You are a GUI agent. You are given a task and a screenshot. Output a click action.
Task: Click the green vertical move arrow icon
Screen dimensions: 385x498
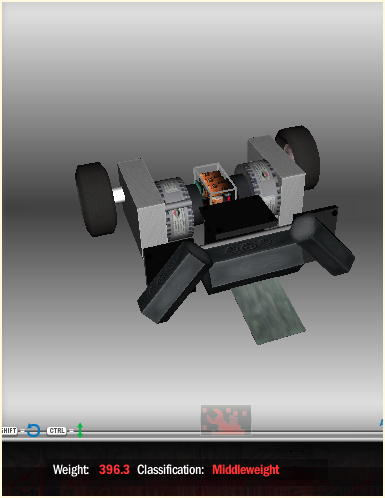point(80,430)
